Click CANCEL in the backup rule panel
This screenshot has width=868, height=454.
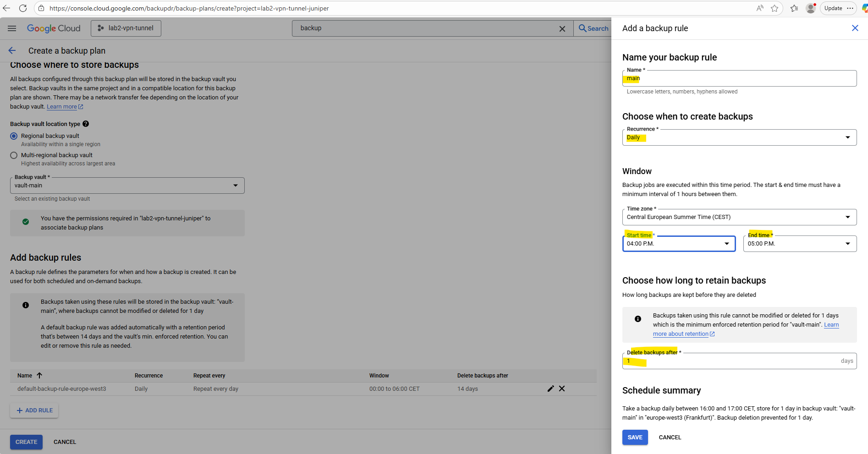coord(670,438)
